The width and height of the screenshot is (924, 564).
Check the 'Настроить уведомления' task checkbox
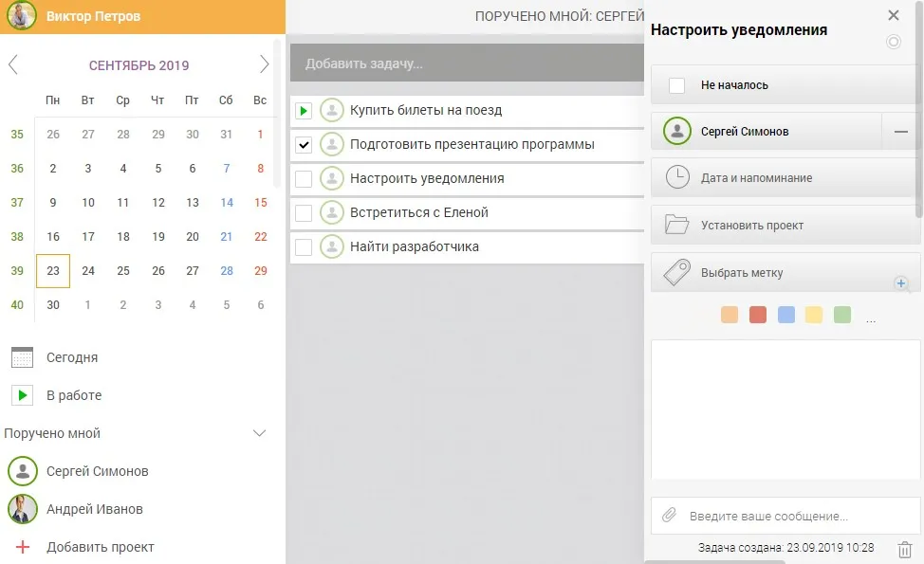click(305, 178)
